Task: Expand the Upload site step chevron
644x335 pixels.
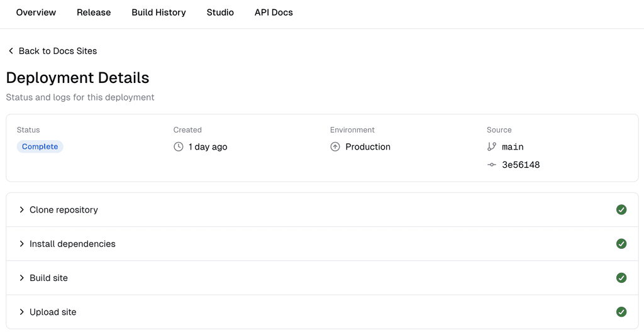Action: click(x=21, y=312)
